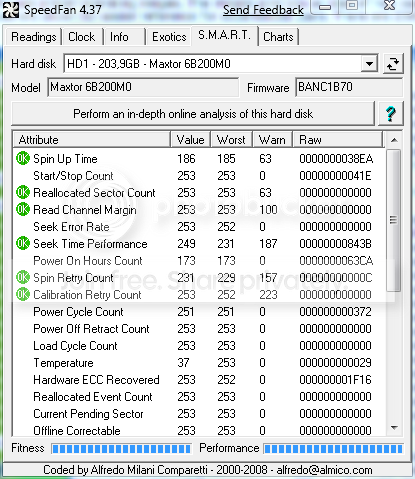This screenshot has width=415, height=479.
Task: Click raw value 000000000372
Action: coord(335,312)
